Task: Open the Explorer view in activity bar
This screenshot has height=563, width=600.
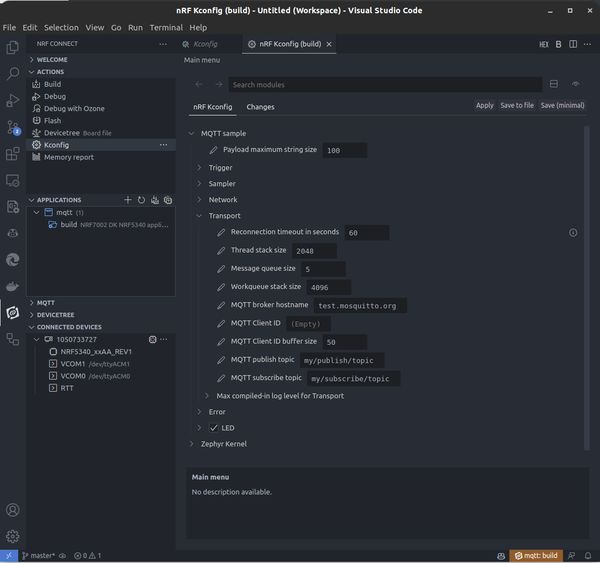Action: [x=13, y=47]
